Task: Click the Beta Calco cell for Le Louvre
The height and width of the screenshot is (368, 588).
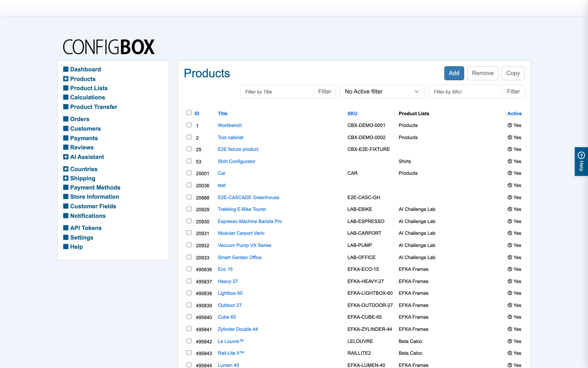Action: point(410,341)
